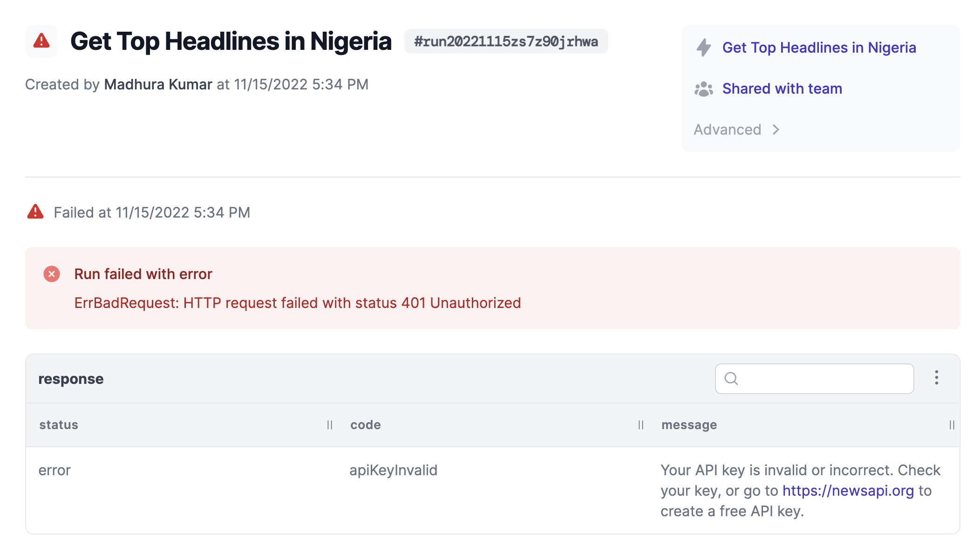Click the lightning bolt task icon

[x=704, y=48]
